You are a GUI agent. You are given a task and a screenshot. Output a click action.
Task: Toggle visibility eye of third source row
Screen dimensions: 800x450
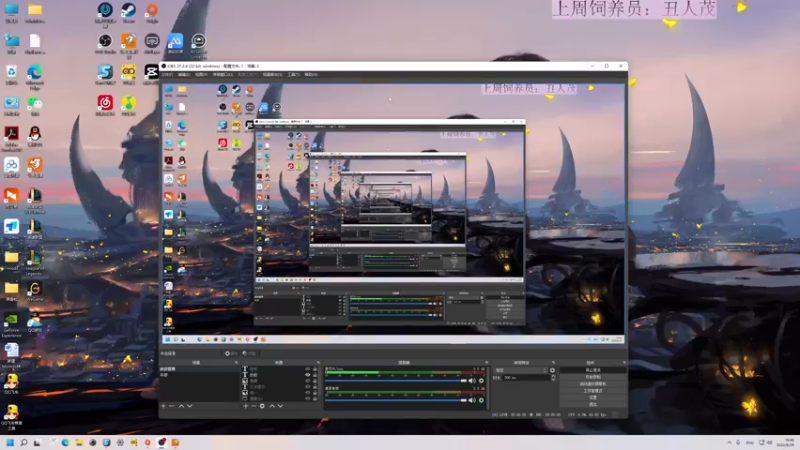click(308, 381)
